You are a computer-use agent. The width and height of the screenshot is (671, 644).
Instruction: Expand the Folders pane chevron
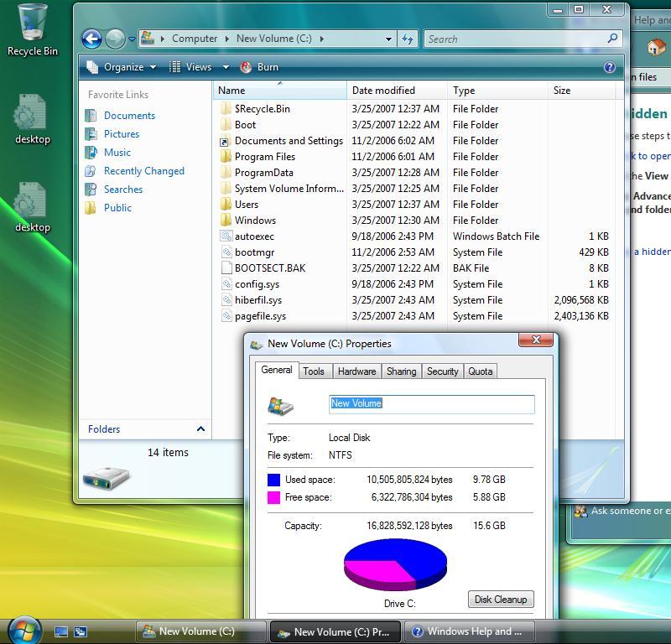coord(200,428)
